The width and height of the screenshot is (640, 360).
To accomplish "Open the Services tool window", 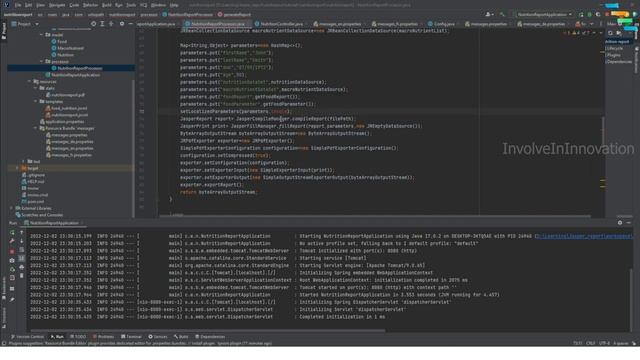I will 158,337.
